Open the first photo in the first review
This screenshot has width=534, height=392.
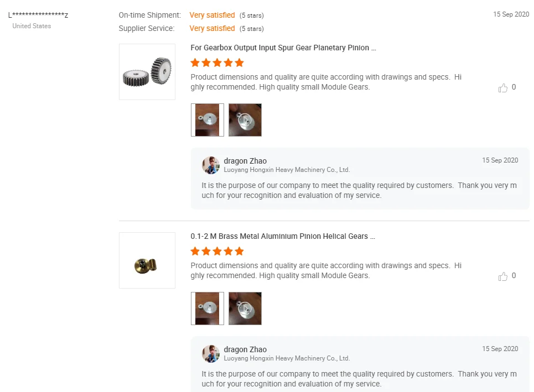(208, 120)
